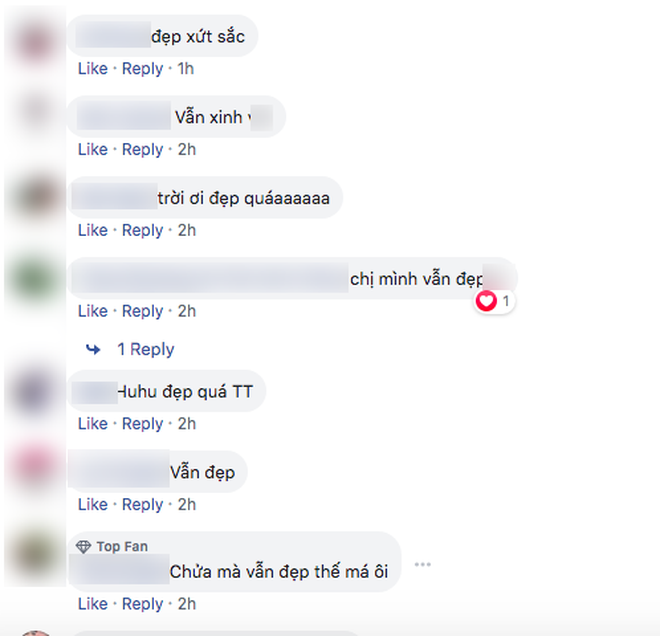Click the heart reaction icon on comment

pyautogui.click(x=486, y=301)
